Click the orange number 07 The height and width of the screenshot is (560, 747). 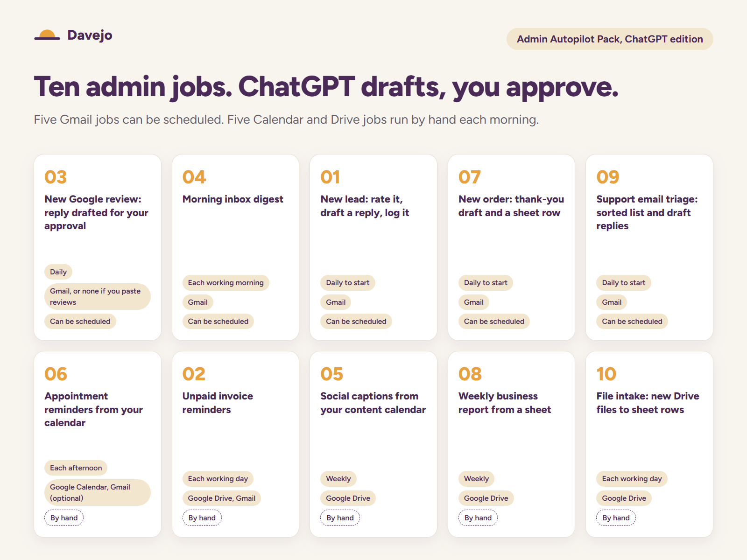pyautogui.click(x=470, y=177)
